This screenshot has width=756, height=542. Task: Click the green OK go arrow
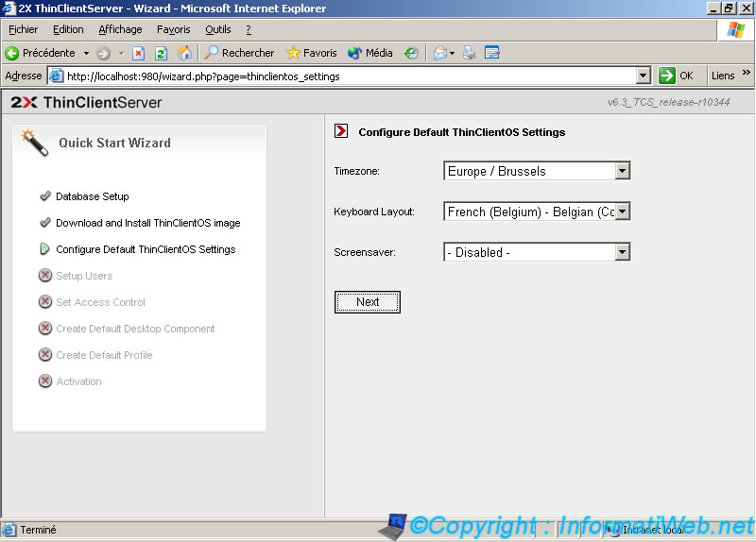tap(667, 76)
